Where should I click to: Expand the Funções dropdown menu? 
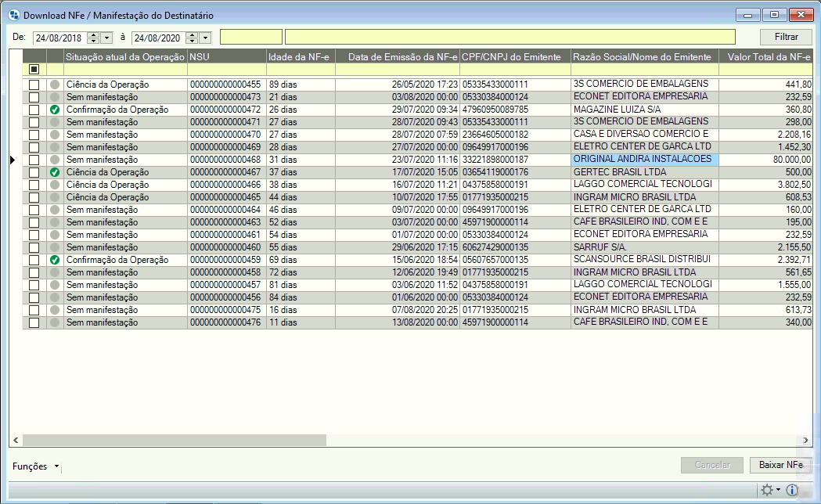pyautogui.click(x=56, y=466)
